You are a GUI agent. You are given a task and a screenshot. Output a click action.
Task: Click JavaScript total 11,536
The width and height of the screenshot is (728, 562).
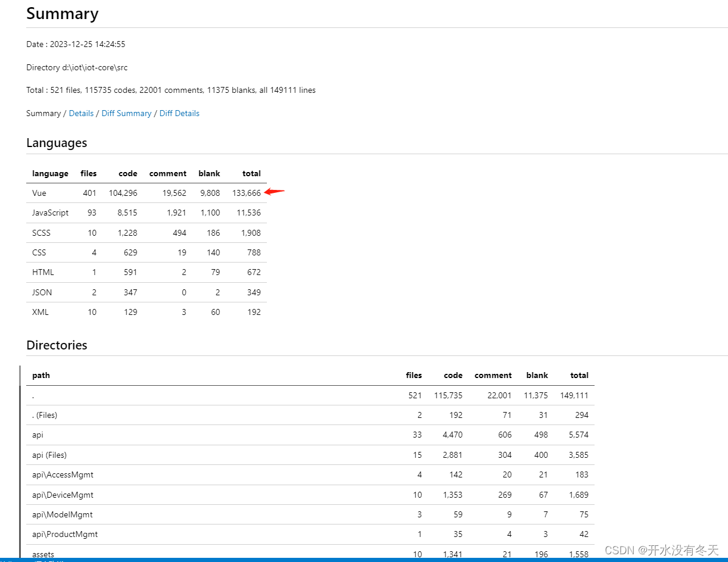(x=249, y=213)
